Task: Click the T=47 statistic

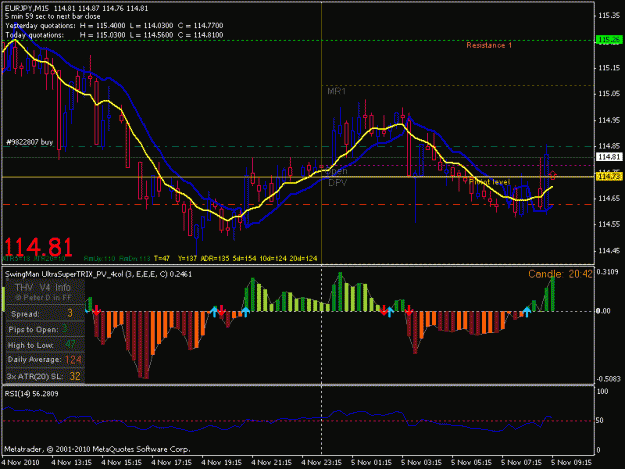Action: point(161,259)
